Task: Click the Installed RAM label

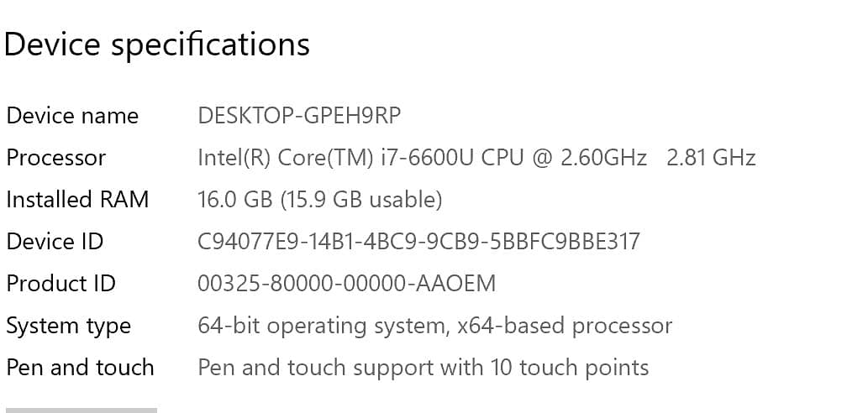Action: coord(77,200)
